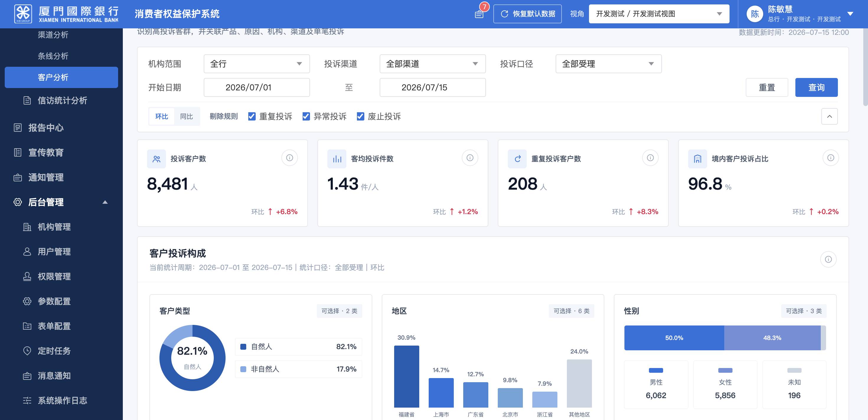This screenshot has height=420, width=868.
Task: Click info icon on 境内客户投诉占比 card
Action: [831, 158]
